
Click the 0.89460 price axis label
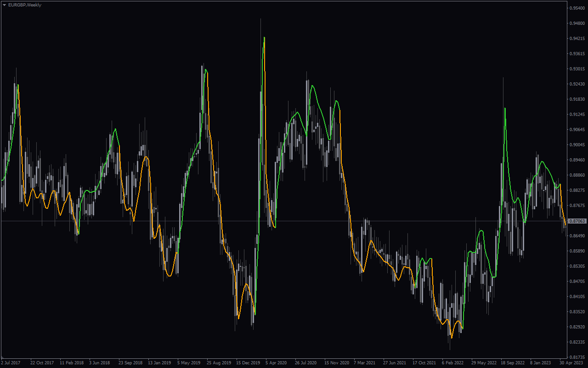pos(577,160)
